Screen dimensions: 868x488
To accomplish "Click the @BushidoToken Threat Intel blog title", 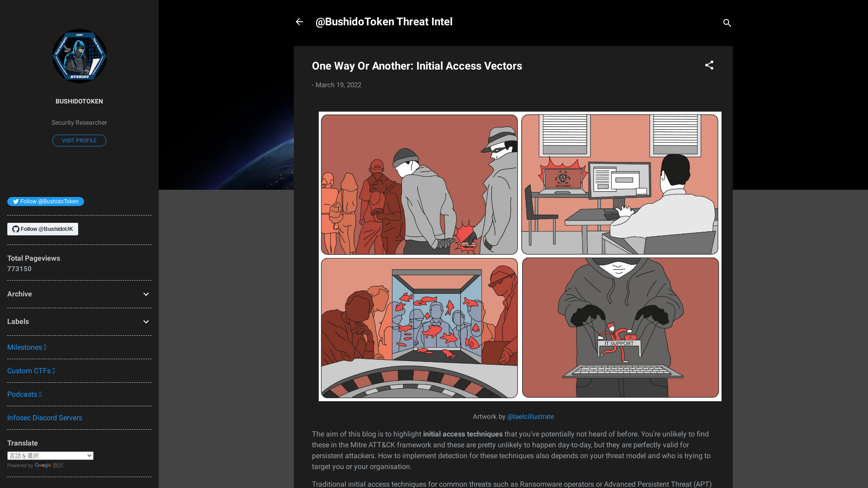I will pyautogui.click(x=384, y=22).
